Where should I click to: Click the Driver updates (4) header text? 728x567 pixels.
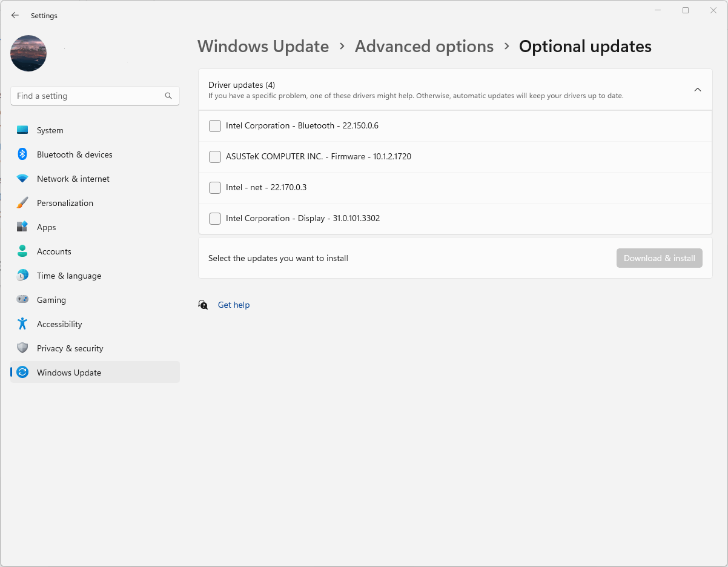click(242, 85)
